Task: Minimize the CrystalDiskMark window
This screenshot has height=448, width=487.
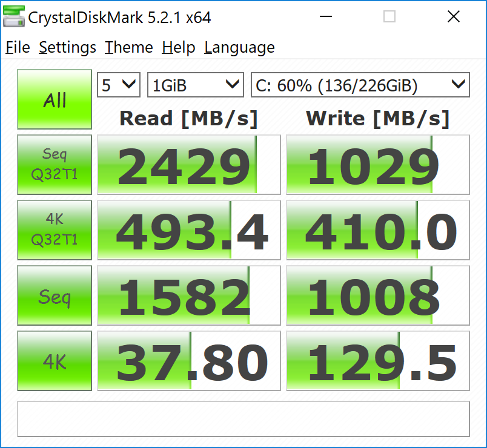Action: coord(326,16)
